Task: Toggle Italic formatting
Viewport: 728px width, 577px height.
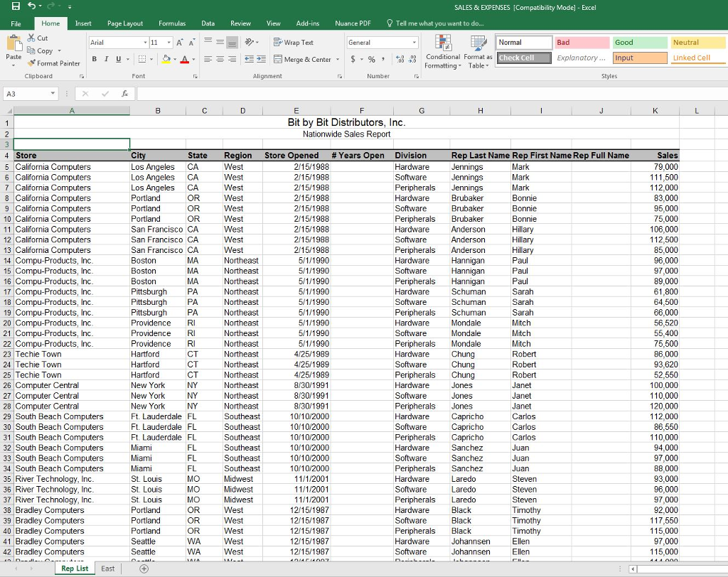Action: 106,60
